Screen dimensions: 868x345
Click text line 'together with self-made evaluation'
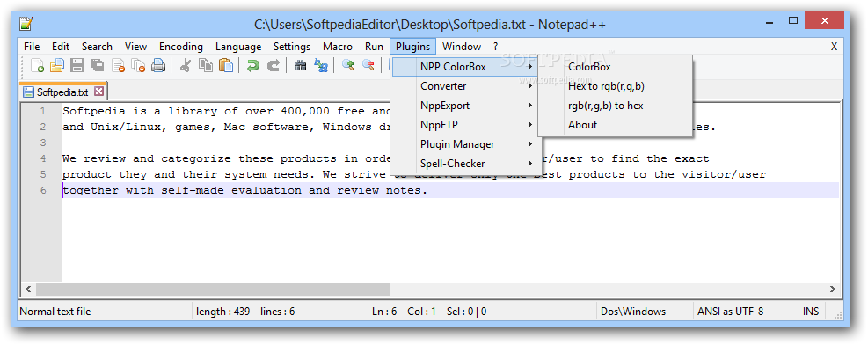[x=245, y=190]
